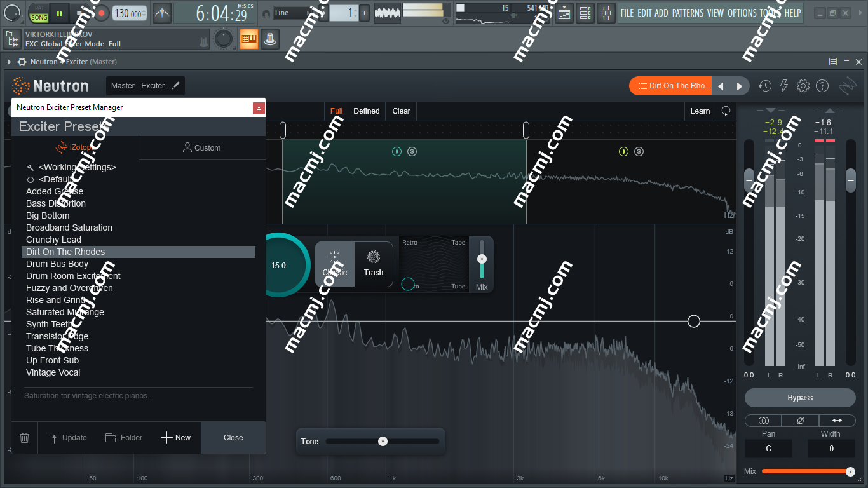Solo the middle teal band
The image size is (868, 488).
(x=412, y=151)
